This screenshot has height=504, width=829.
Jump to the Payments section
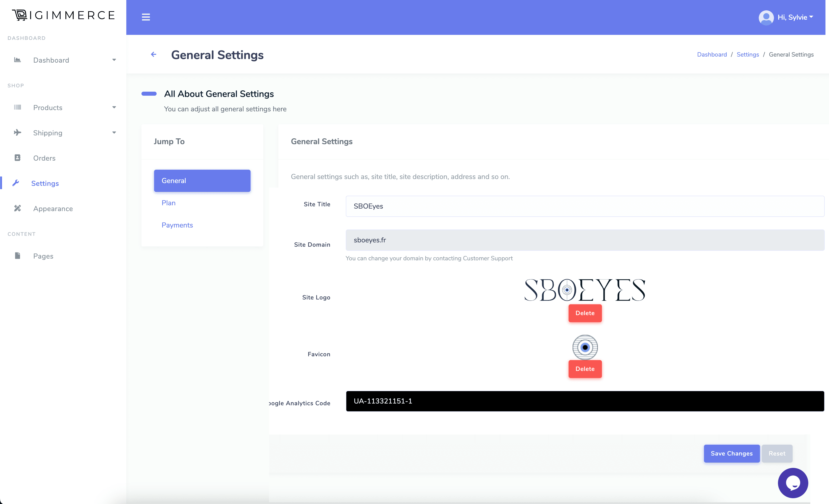coord(177,225)
